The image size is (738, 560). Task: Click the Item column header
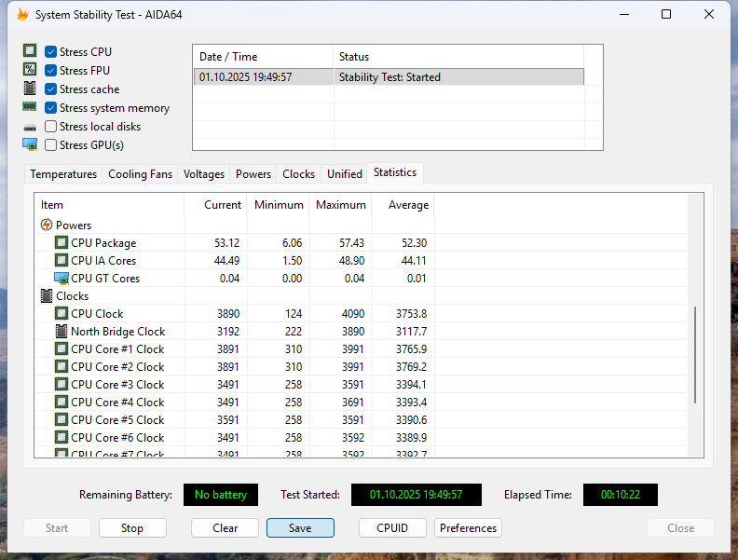(x=109, y=205)
